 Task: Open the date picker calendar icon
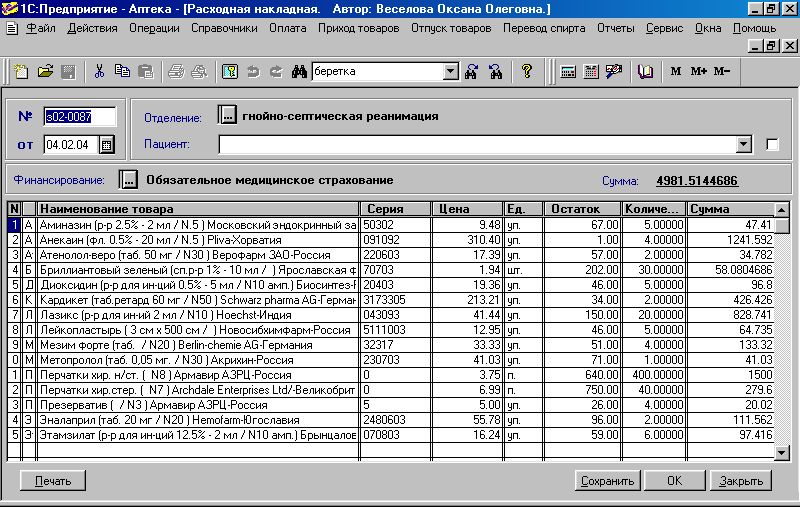point(106,145)
